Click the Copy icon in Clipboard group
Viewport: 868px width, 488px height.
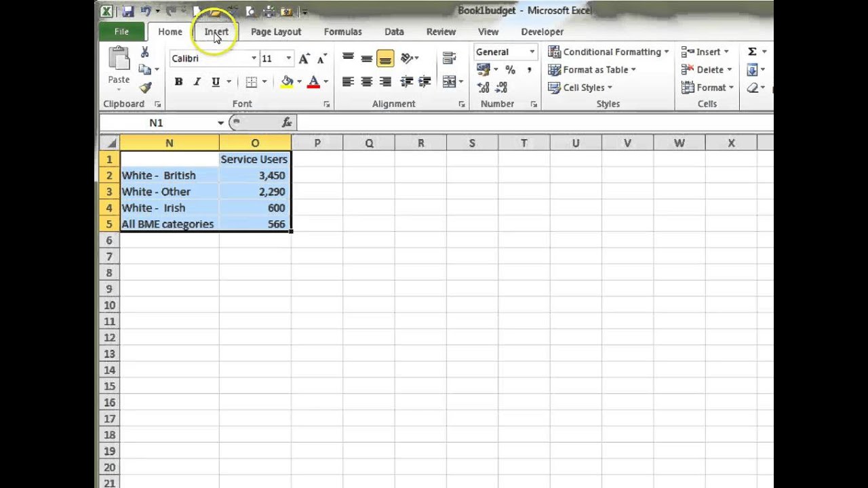click(x=144, y=69)
